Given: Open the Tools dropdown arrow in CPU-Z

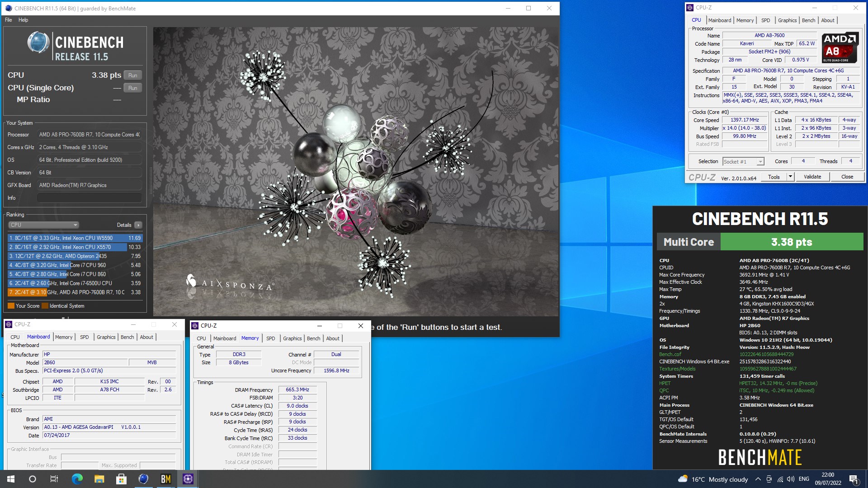Looking at the screenshot, I should point(791,177).
